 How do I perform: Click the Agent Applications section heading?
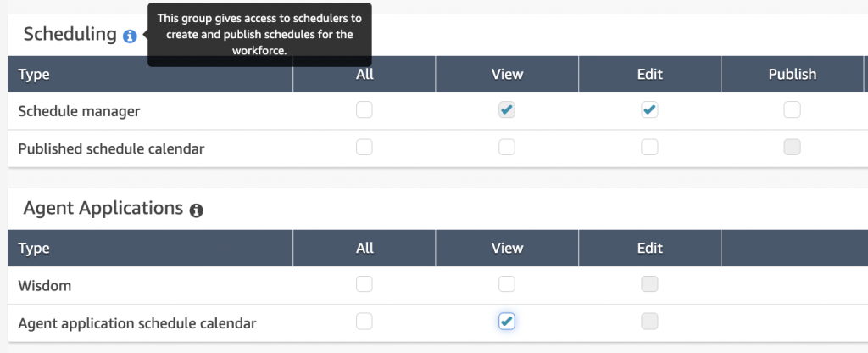(x=103, y=208)
